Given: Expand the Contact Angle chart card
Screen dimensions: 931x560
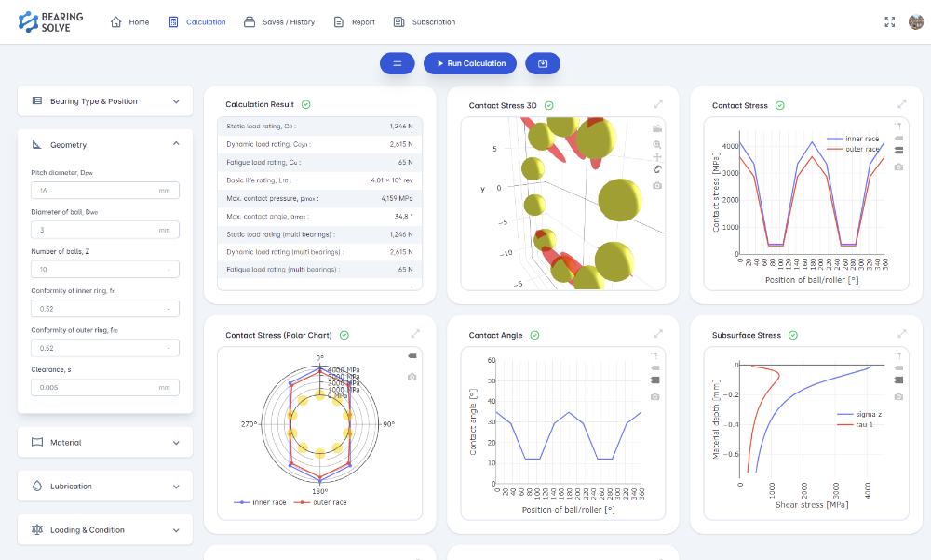Looking at the screenshot, I should pos(658,333).
